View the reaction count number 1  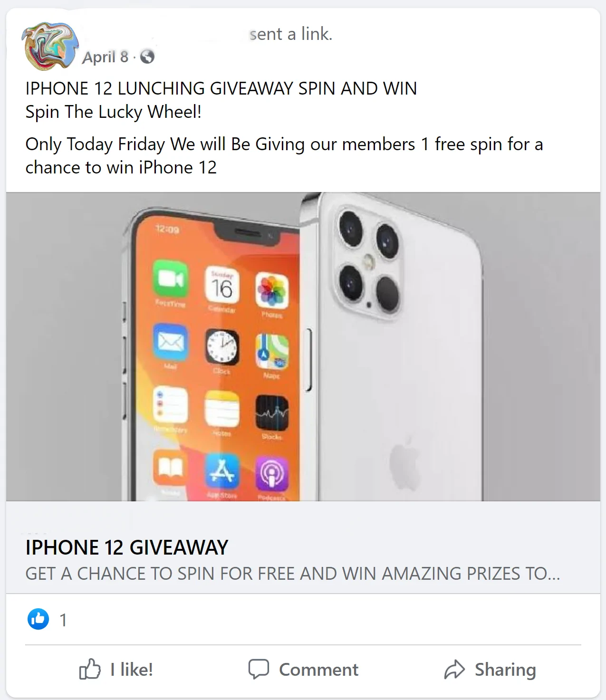[x=63, y=620]
